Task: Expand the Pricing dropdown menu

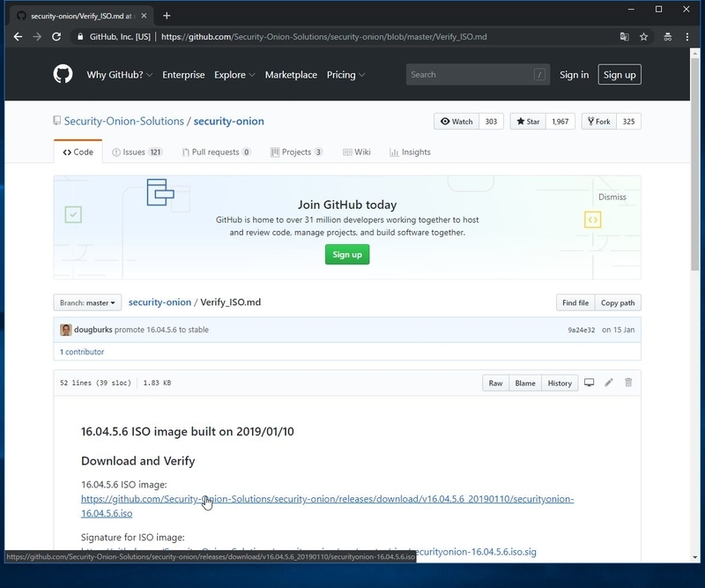Action: pyautogui.click(x=345, y=75)
